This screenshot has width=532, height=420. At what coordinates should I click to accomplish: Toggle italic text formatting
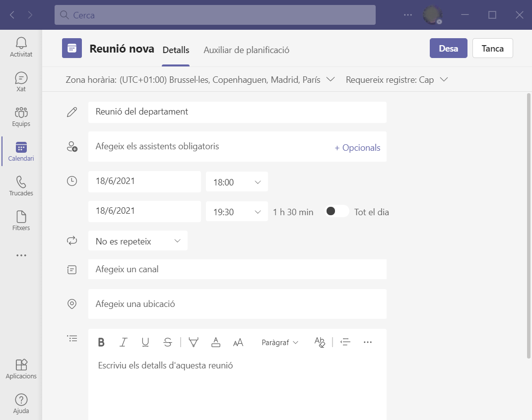124,342
